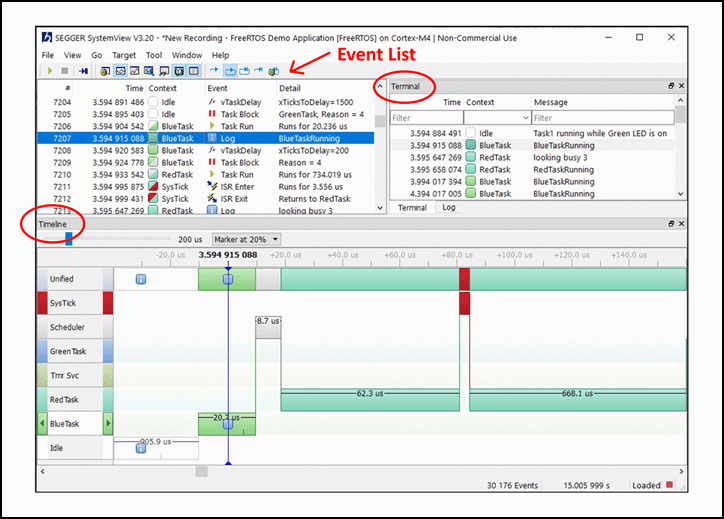This screenshot has width=724, height=519.
Task: Open the Tool menu
Action: (154, 55)
